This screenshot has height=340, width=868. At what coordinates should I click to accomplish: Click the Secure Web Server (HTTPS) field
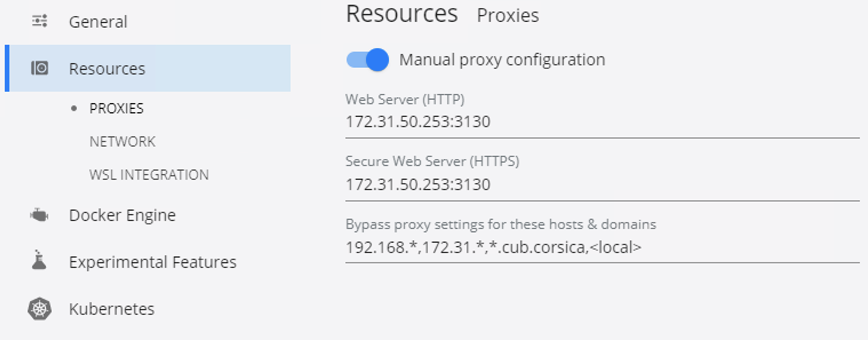(603, 185)
